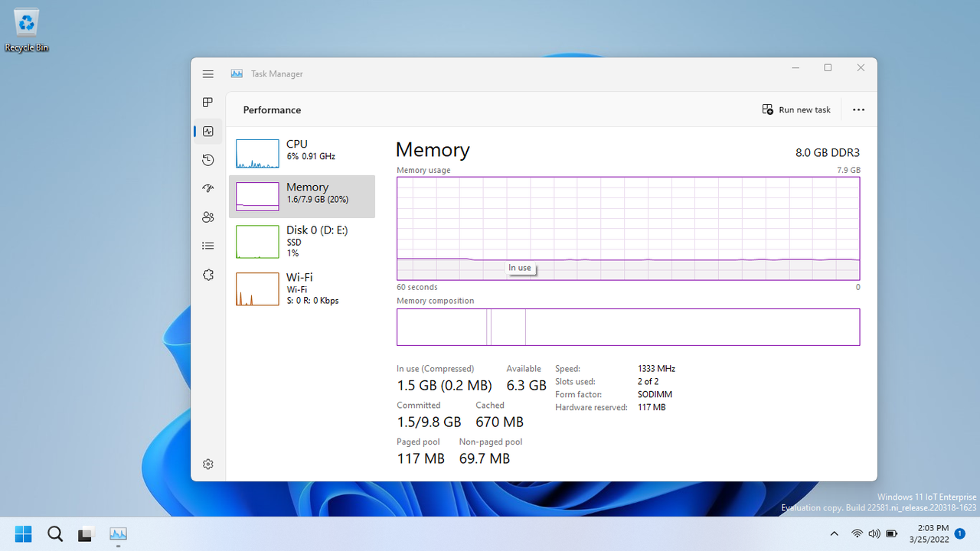The height and width of the screenshot is (551, 980).
Task: Click the In use value 1.5 GB (0.2 MB)
Action: pos(444,386)
